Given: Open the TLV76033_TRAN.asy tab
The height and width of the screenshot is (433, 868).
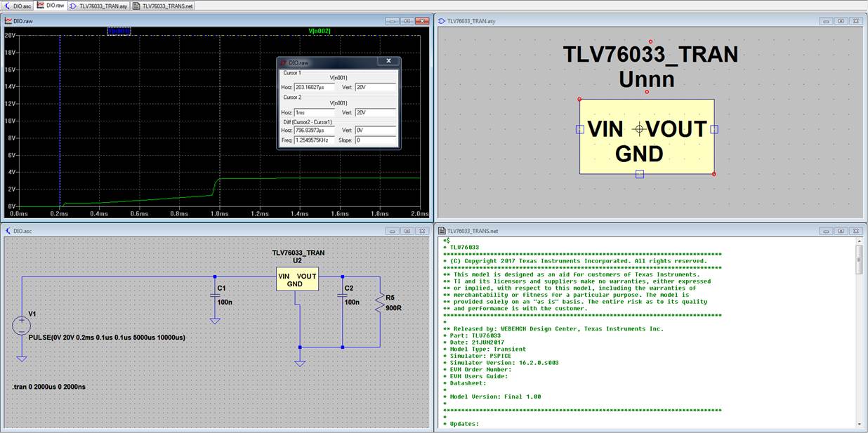Looking at the screenshot, I should pos(98,5).
